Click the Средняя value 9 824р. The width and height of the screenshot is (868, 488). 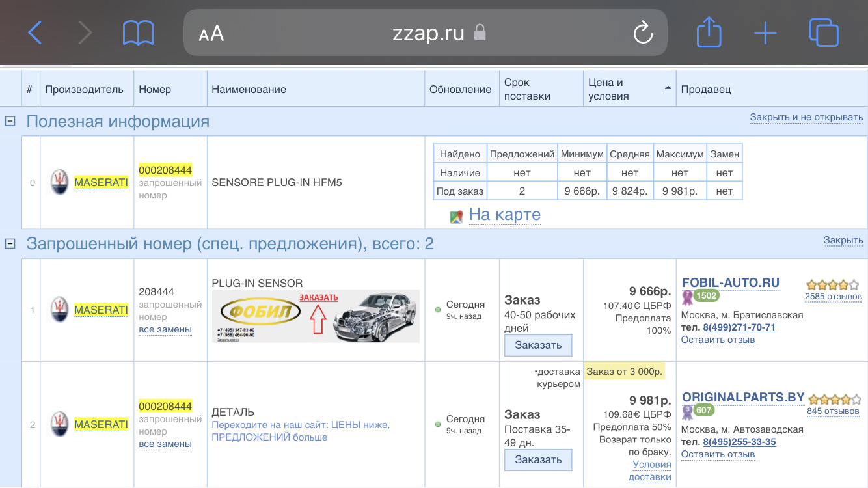click(630, 191)
